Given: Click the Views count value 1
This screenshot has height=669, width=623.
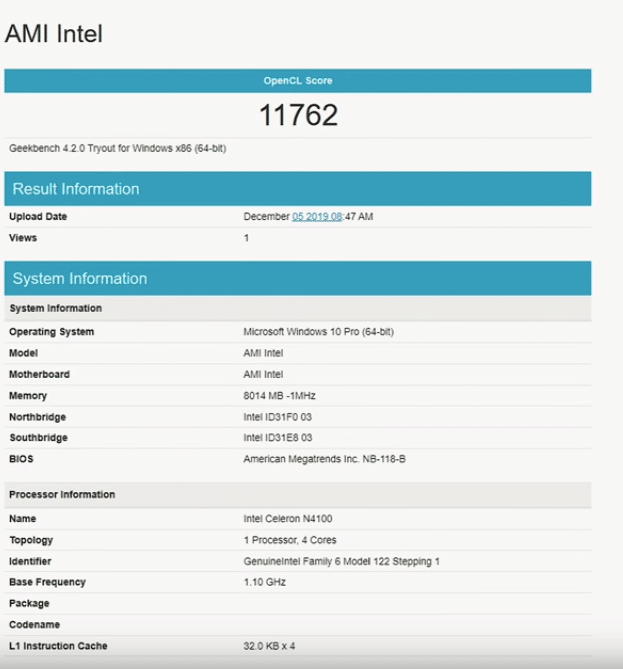Looking at the screenshot, I should click(246, 238).
